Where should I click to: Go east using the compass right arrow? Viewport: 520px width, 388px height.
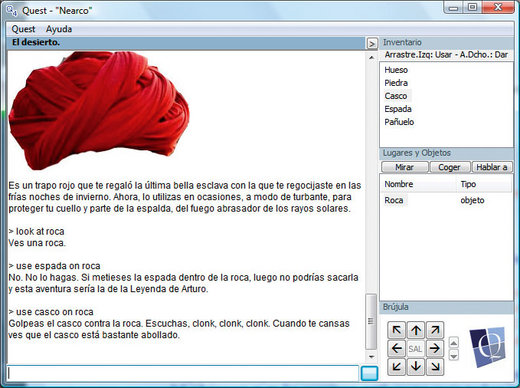[x=435, y=349]
